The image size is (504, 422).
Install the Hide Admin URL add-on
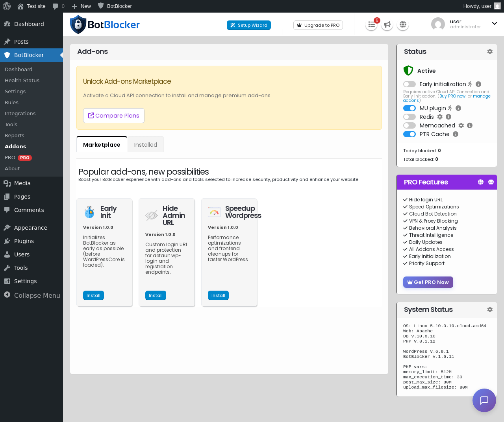(156, 295)
